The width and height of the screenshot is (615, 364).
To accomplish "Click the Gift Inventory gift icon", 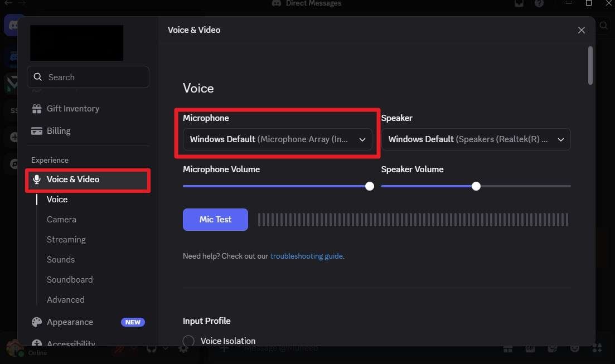I will click(x=36, y=109).
